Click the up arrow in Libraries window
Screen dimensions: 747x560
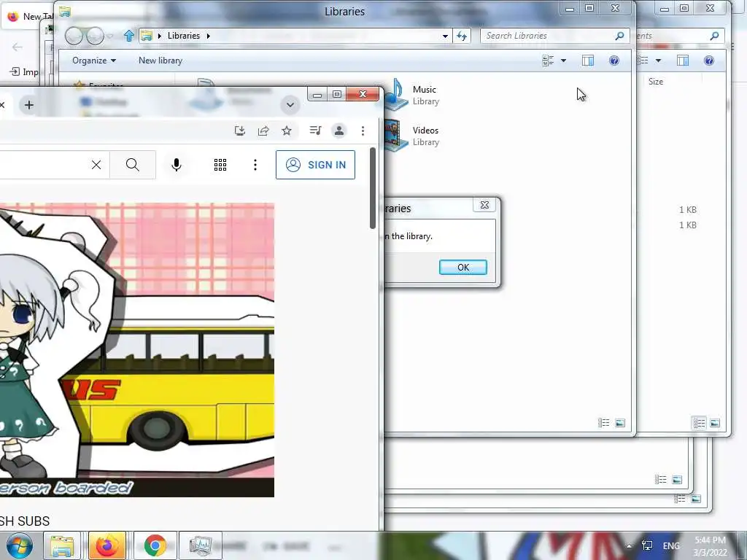tap(128, 36)
